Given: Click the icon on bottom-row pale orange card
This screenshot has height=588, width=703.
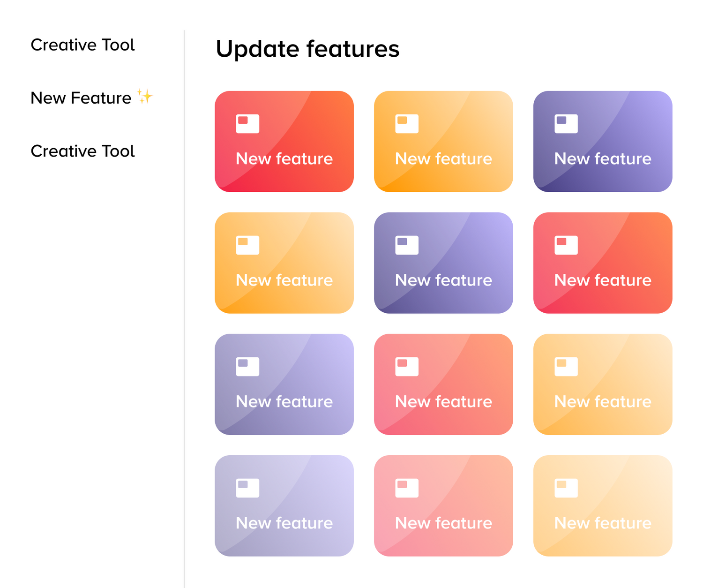Looking at the screenshot, I should [566, 488].
